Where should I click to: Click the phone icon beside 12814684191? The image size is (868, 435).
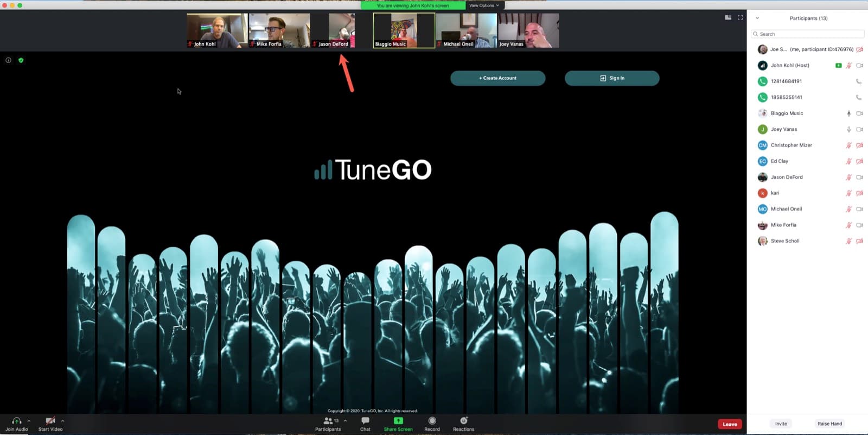(858, 81)
